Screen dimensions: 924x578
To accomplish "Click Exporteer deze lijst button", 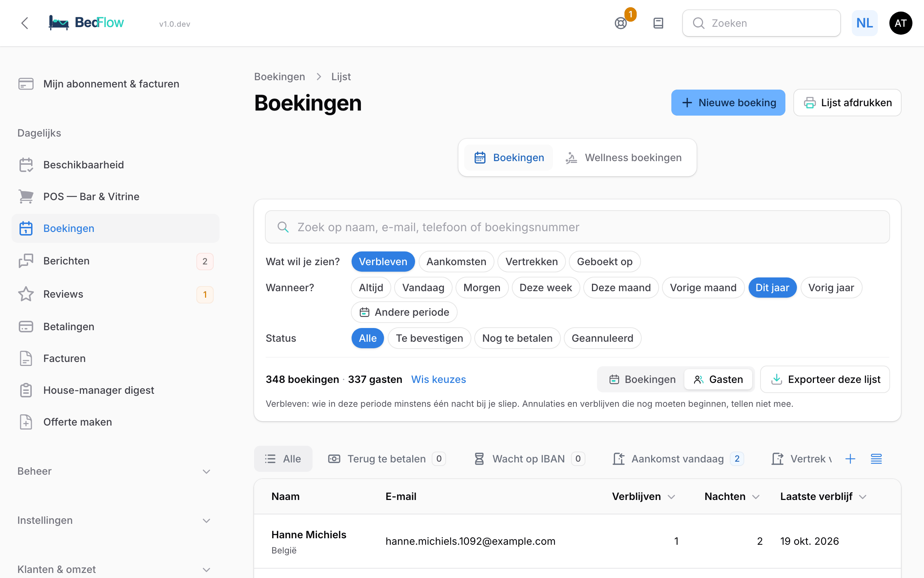I will pyautogui.click(x=825, y=379).
